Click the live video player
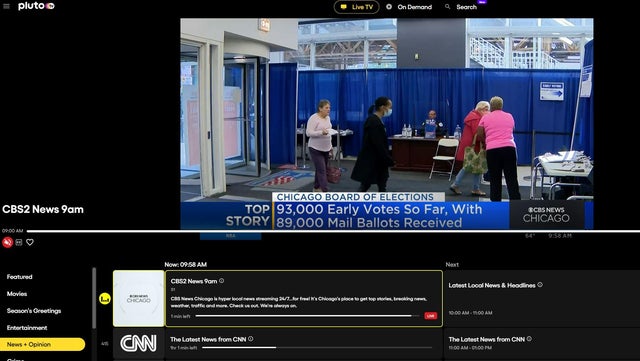This screenshot has height=361, width=640. coord(387,123)
